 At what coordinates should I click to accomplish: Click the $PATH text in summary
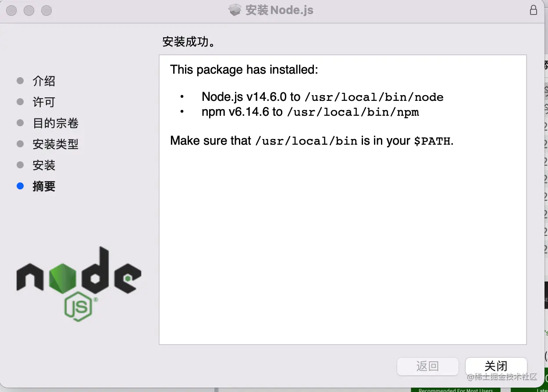[x=432, y=141]
